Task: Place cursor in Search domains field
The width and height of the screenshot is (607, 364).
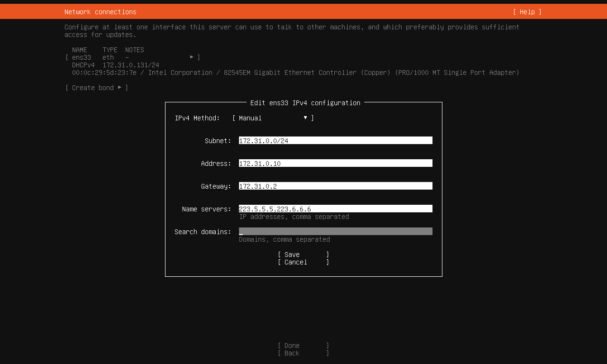Action: point(335,232)
